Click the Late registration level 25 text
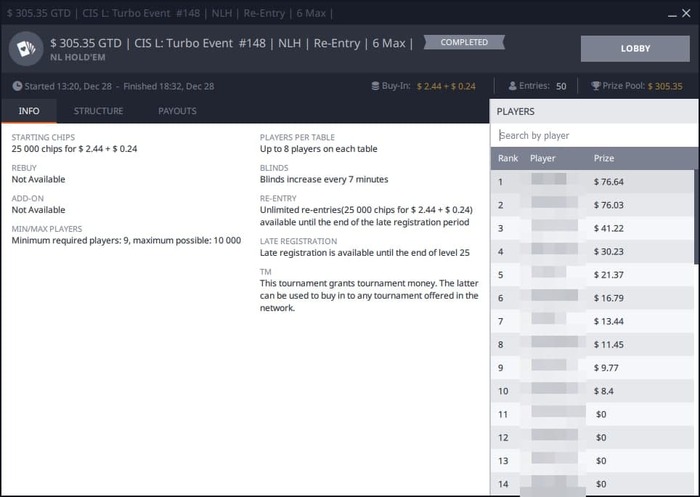 [x=365, y=253]
